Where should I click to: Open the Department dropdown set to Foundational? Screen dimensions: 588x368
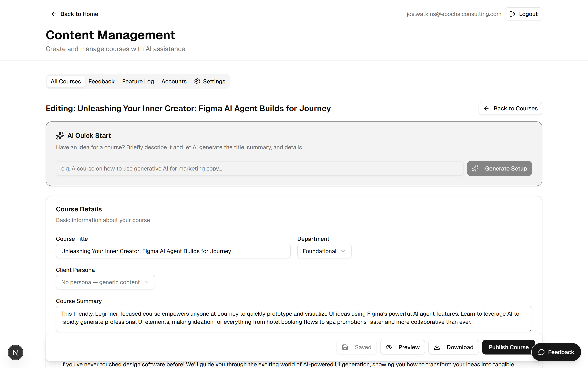point(324,251)
